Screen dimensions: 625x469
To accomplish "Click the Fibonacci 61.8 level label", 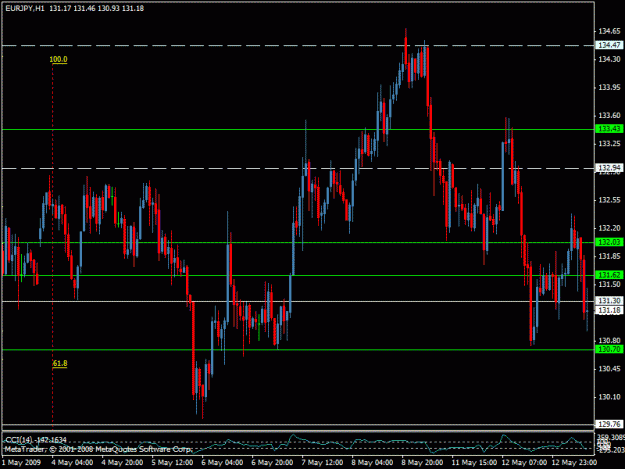I will (x=60, y=363).
